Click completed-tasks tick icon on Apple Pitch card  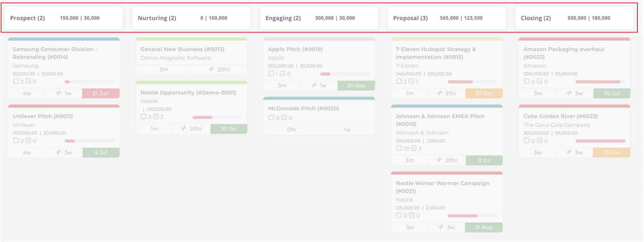pyautogui.click(x=283, y=74)
